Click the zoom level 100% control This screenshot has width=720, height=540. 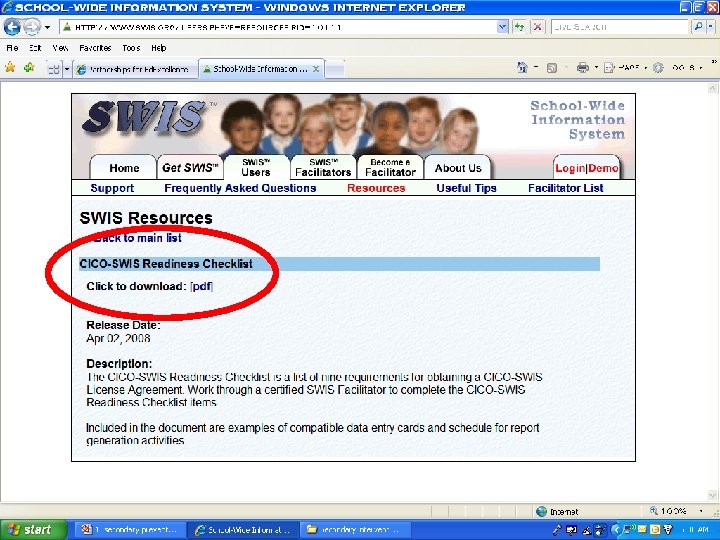click(669, 511)
